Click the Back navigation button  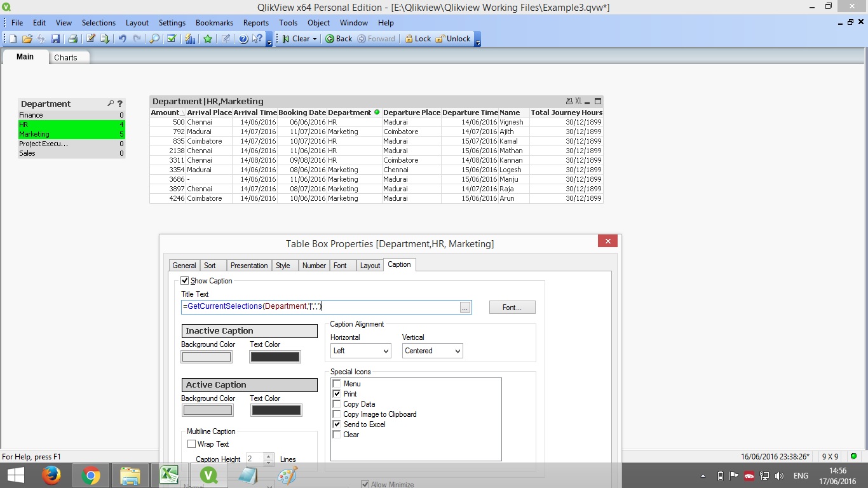point(339,39)
